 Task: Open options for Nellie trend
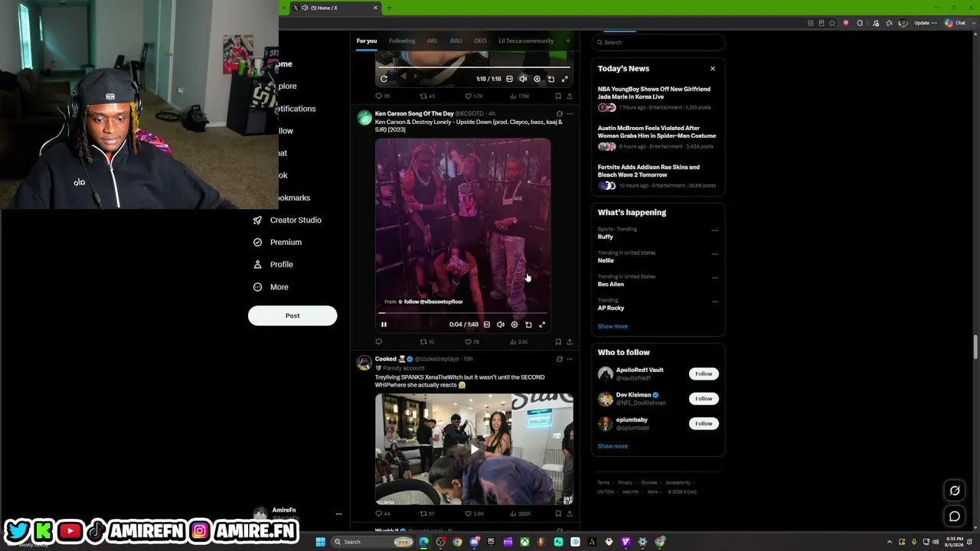(715, 254)
